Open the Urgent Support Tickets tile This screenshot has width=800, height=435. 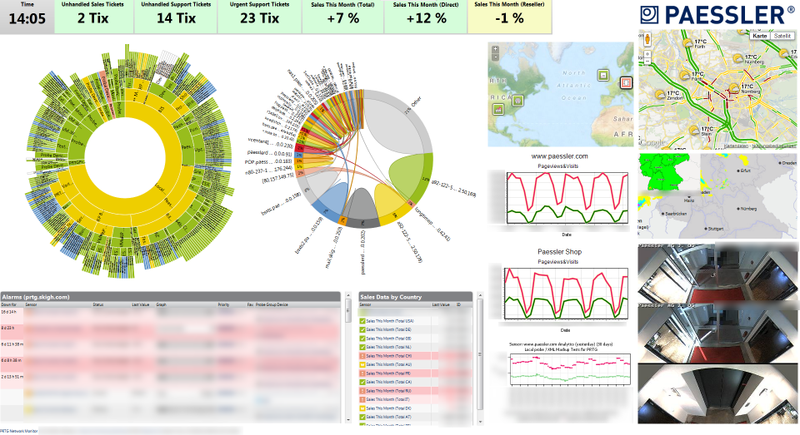[259, 16]
